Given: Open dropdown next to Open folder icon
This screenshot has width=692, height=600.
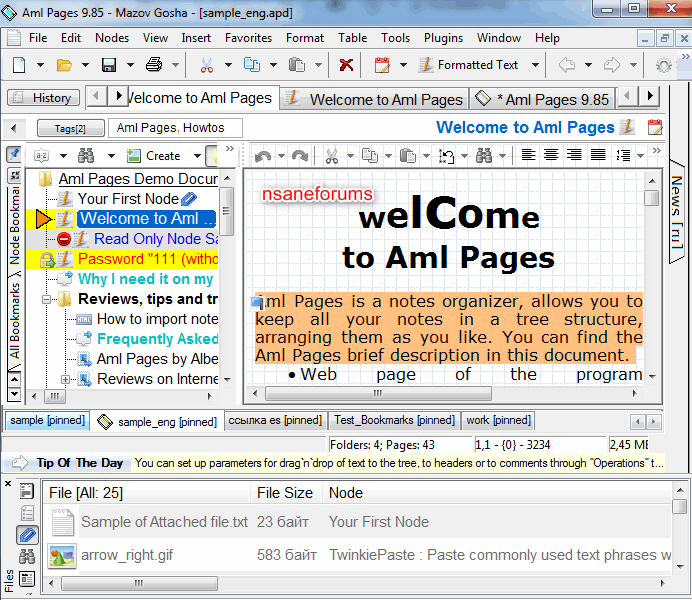Looking at the screenshot, I should pyautogui.click(x=85, y=65).
